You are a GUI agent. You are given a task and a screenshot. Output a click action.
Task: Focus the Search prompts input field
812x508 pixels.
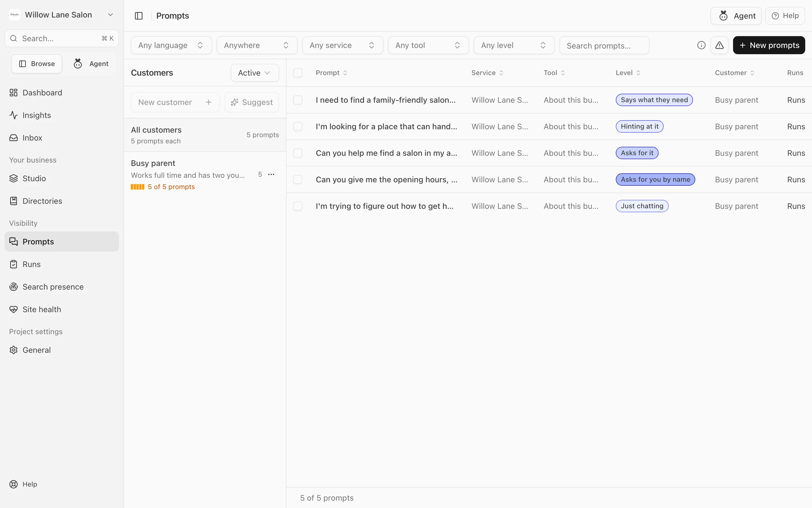coord(604,45)
